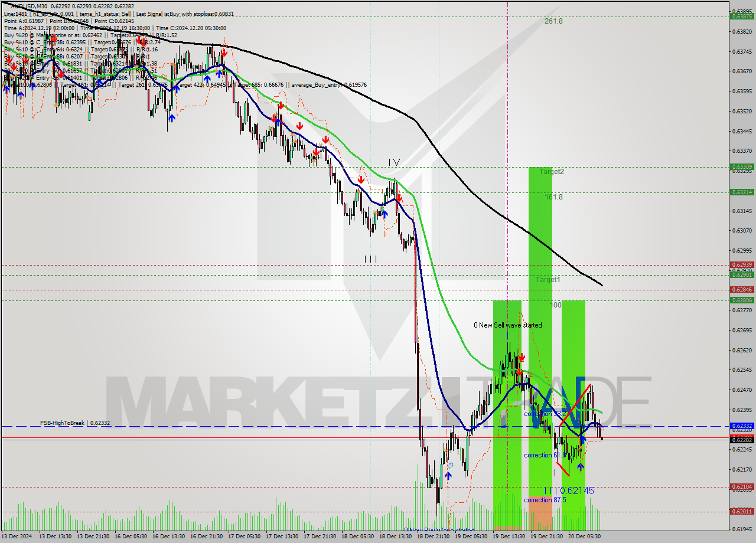This screenshot has height=543, width=756.
Task: Click the green 0.62901 price tag
Action: [742, 274]
